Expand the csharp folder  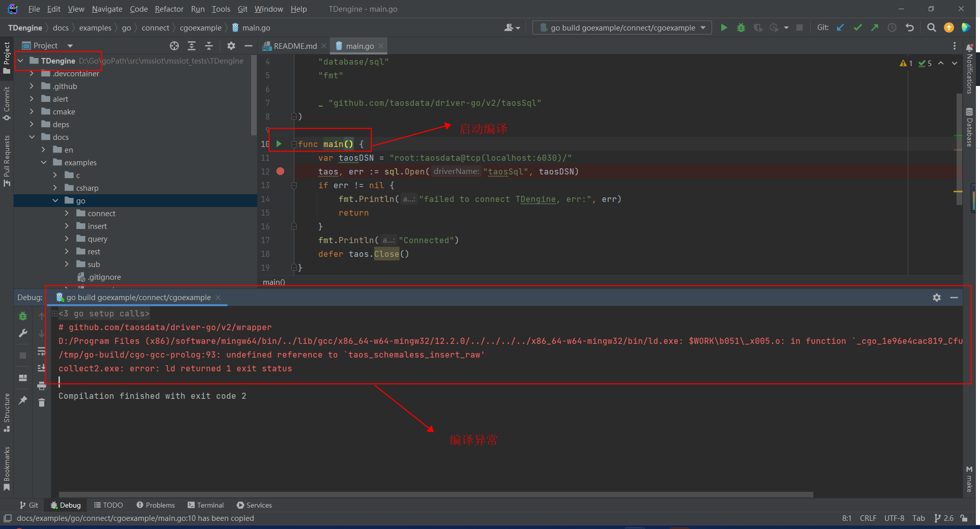click(x=55, y=188)
